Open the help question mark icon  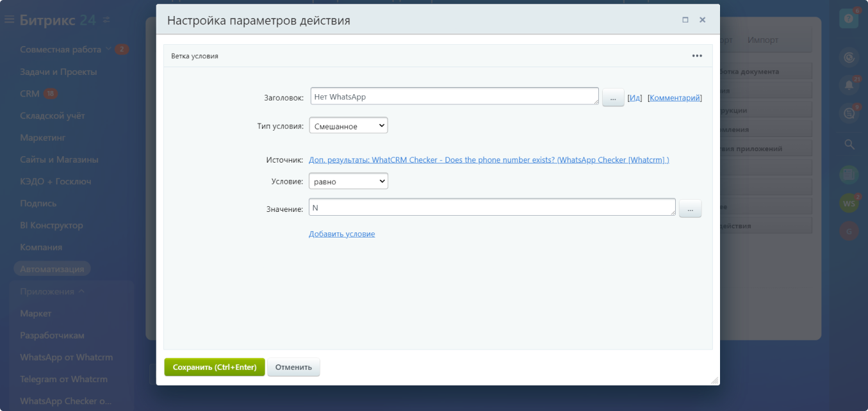coord(849,19)
